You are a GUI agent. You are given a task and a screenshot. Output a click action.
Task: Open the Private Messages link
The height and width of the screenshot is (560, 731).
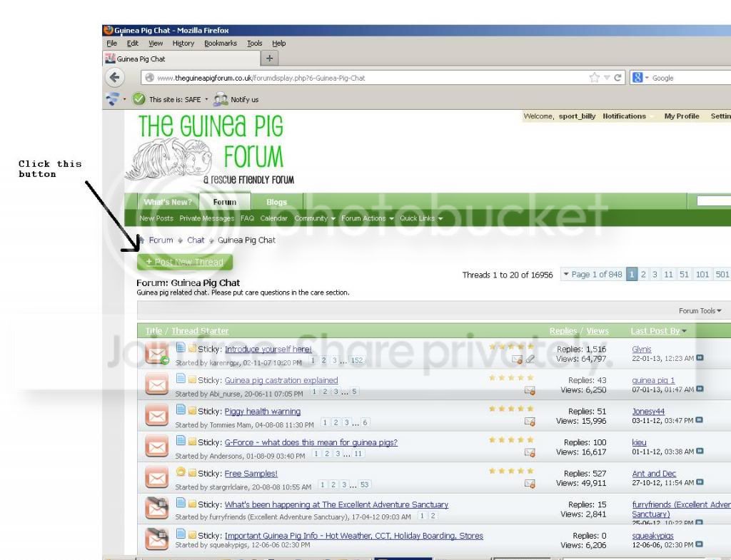(206, 218)
